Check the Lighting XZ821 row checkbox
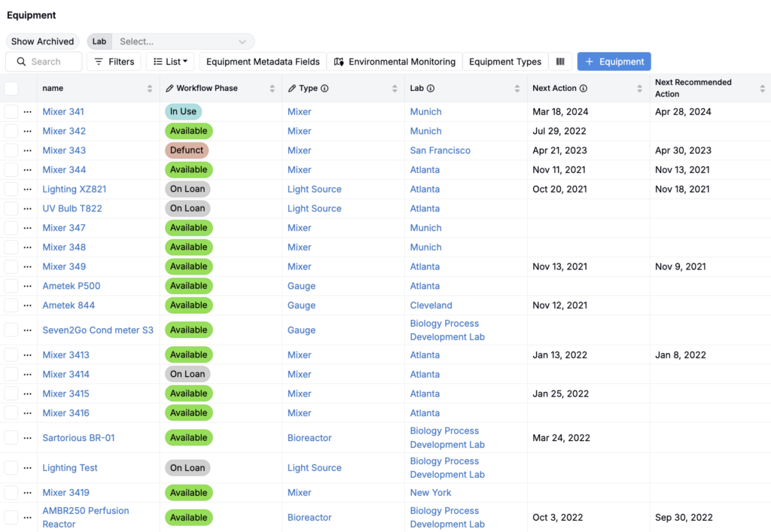Screen dimensions: 771x532 (11, 189)
